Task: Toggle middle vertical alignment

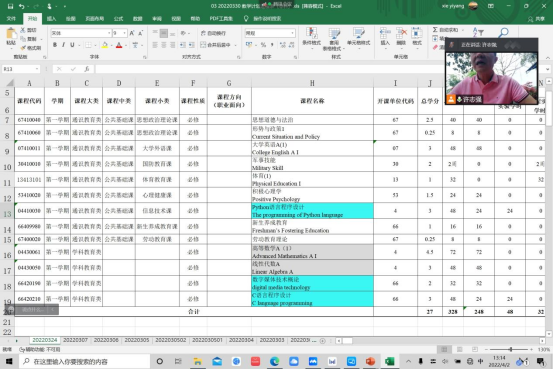Action: 164,33
